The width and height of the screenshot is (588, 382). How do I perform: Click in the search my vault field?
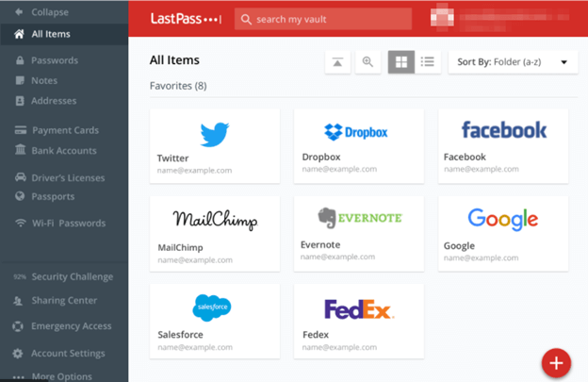pyautogui.click(x=323, y=19)
